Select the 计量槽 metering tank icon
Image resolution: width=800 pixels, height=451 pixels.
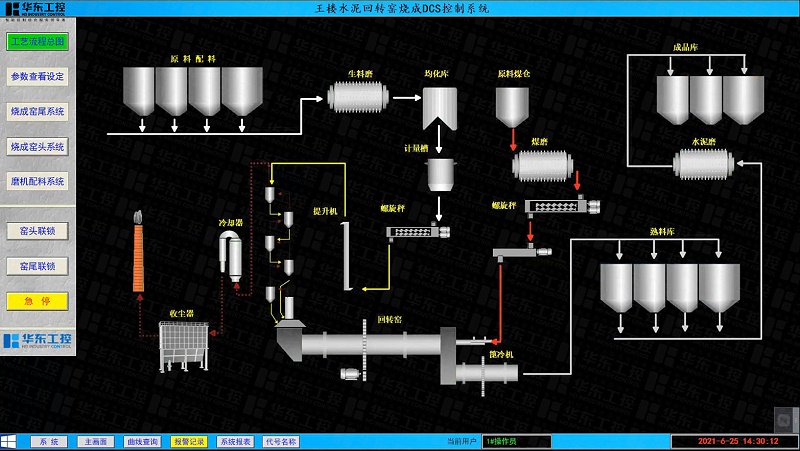tap(441, 174)
